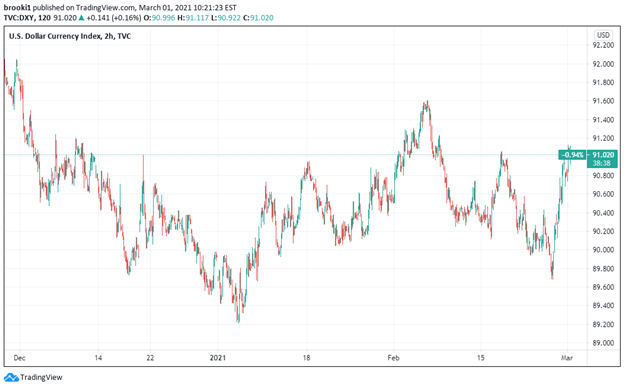The width and height of the screenshot is (624, 388).
Task: Click the 38:38 countdown timer label
Action: [601, 163]
